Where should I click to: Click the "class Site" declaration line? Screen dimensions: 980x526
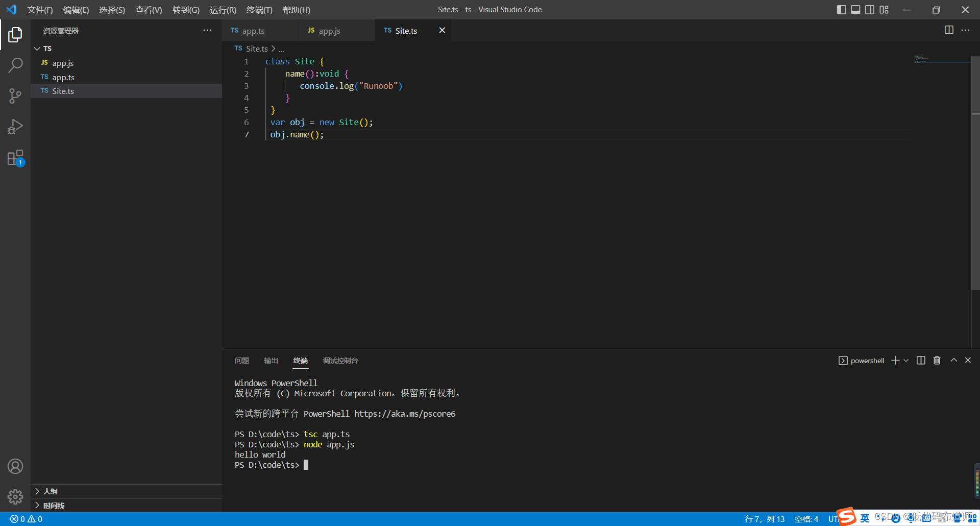click(295, 61)
